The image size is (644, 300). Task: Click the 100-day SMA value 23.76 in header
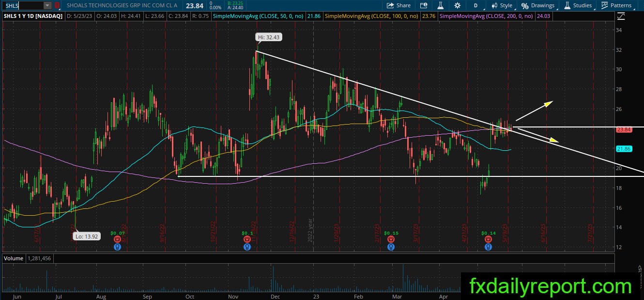coord(429,16)
